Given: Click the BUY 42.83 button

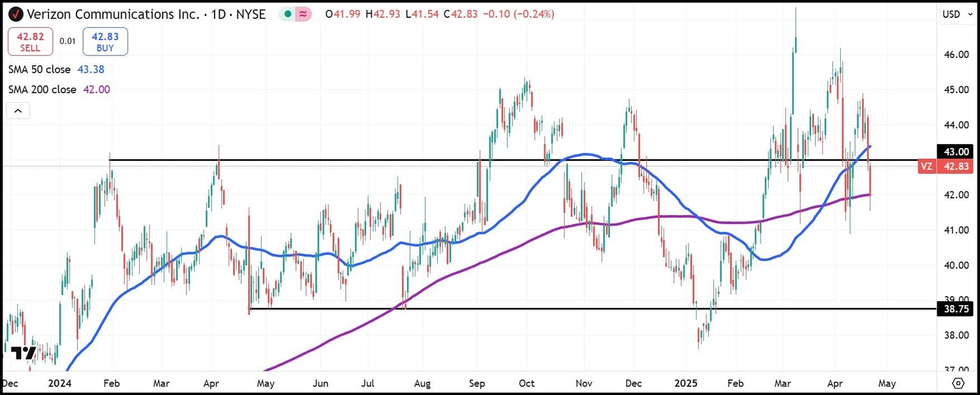Looking at the screenshot, I should pos(105,41).
